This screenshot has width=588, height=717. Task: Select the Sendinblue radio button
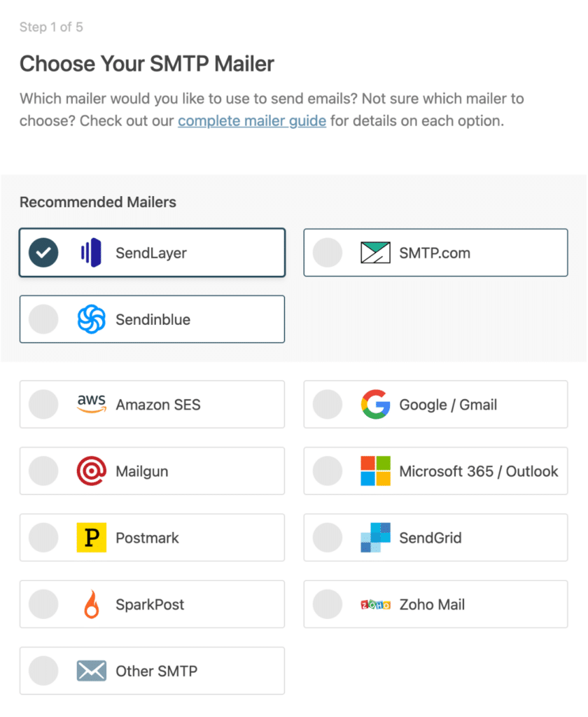coord(43,319)
